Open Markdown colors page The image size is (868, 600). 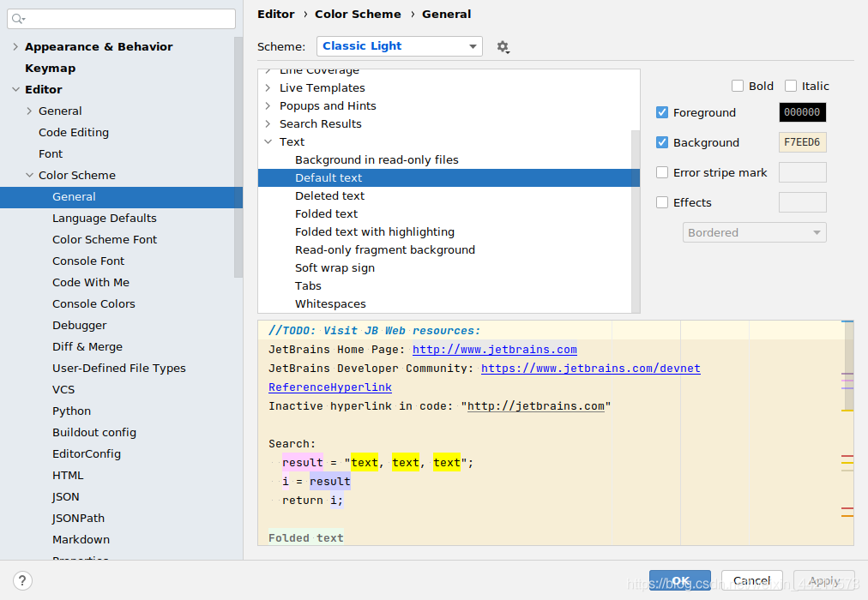click(x=81, y=540)
